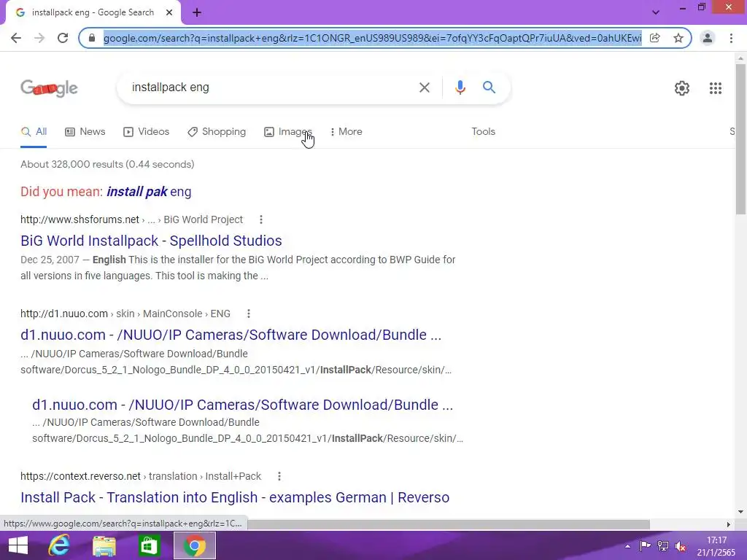Show hidden system tray icons
Image resolution: width=747 pixels, height=560 pixels.
[628, 546]
